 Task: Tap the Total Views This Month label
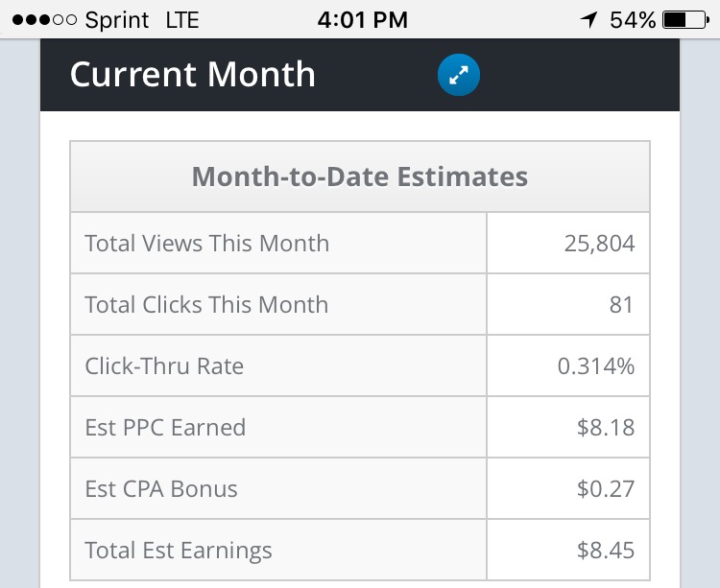pyautogui.click(x=206, y=244)
